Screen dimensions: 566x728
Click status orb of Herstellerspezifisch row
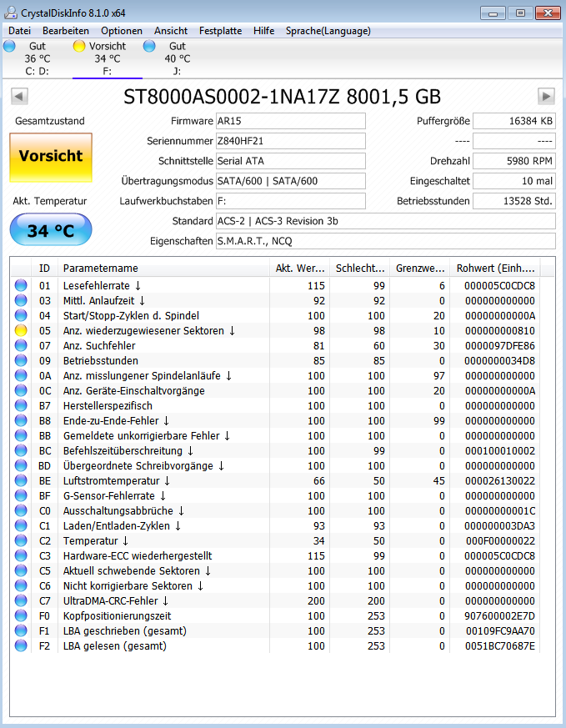21,405
